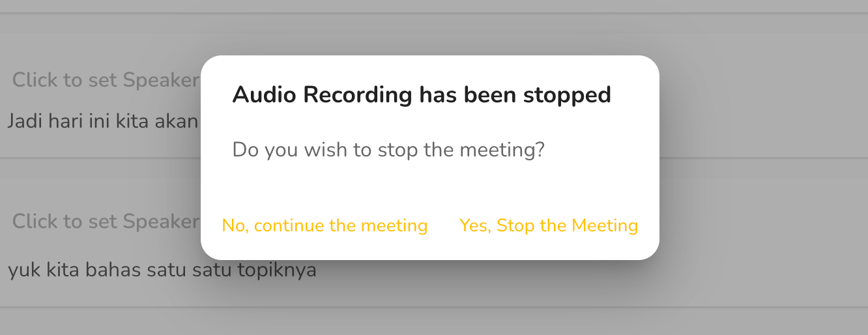Set speaker for the "Jadi hari ini" segment

[105, 80]
